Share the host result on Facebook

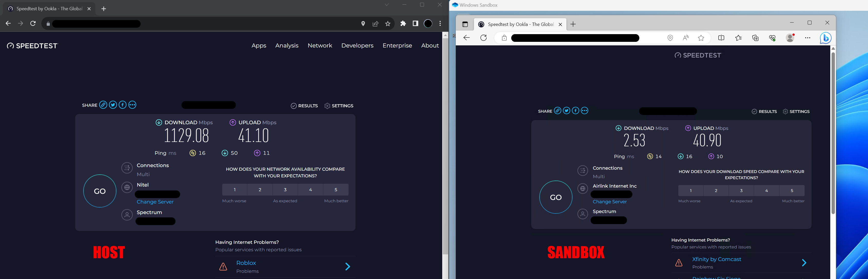pos(123,105)
